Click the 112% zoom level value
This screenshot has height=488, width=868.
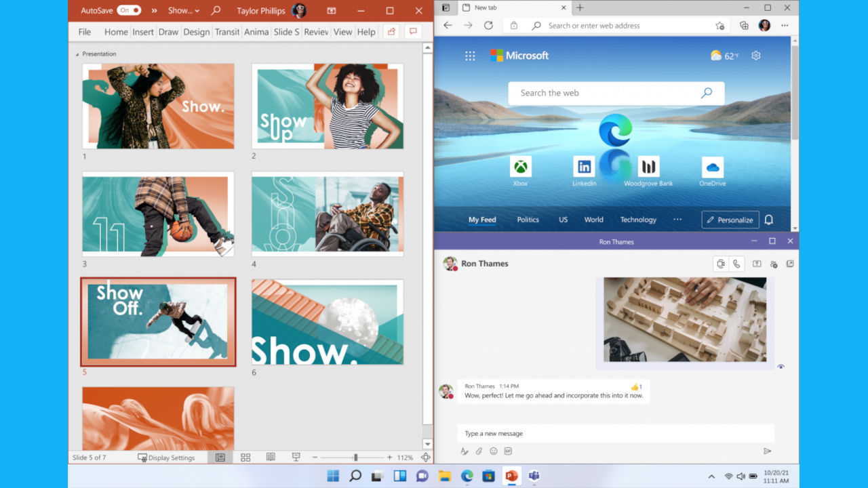(x=405, y=457)
